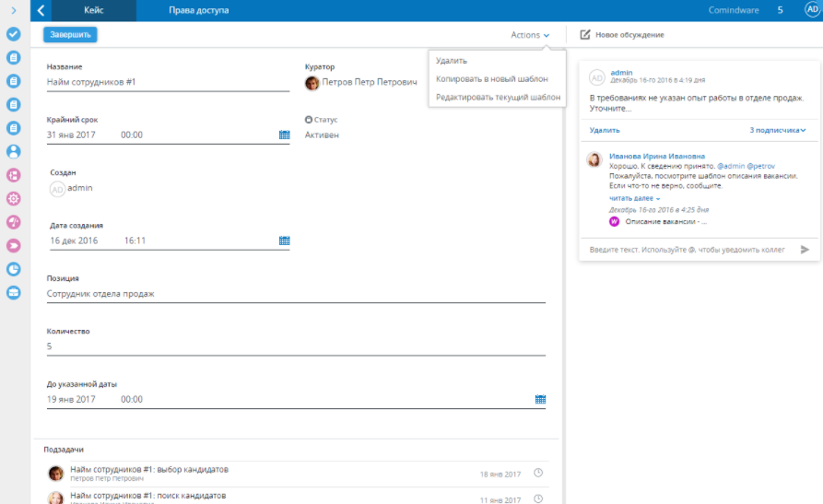Click Удалить link under admin comment
This screenshot has width=823, height=504.
[605, 131]
